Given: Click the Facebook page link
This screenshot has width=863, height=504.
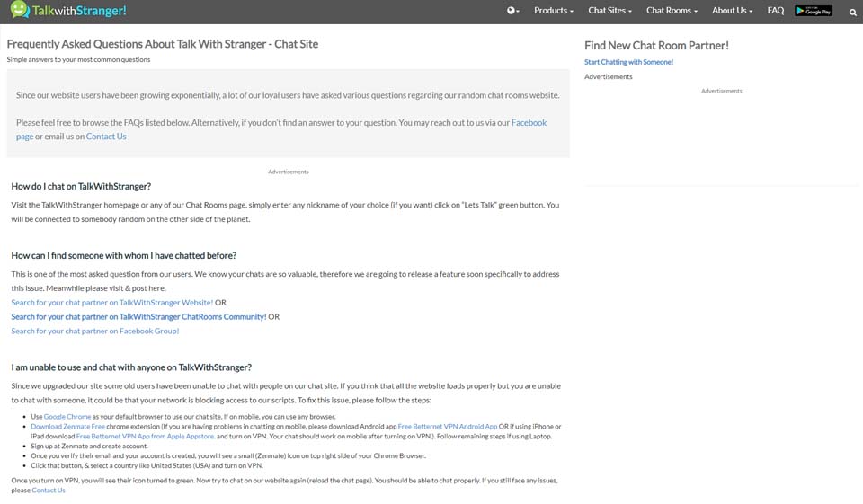Looking at the screenshot, I should pos(529,123).
